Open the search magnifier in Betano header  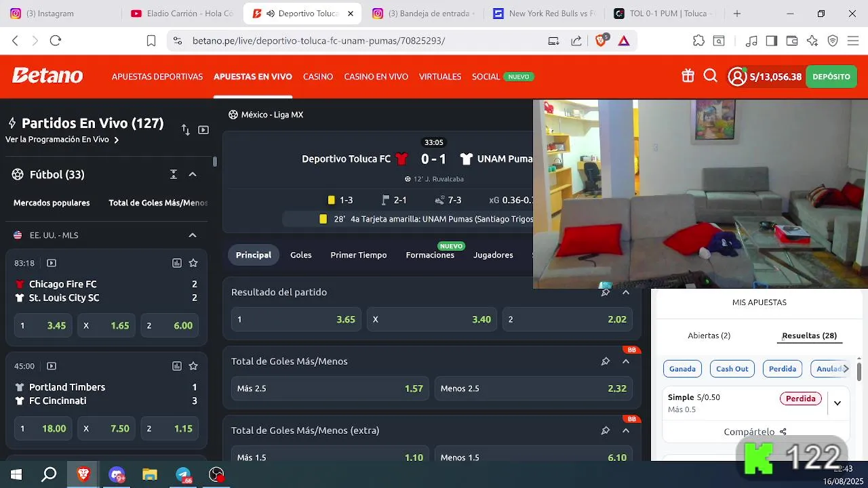pos(710,76)
